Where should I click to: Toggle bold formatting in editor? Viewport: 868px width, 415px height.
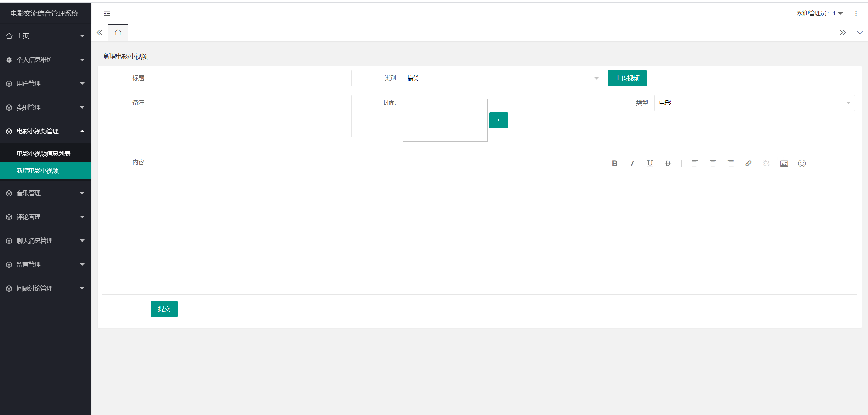tap(614, 164)
